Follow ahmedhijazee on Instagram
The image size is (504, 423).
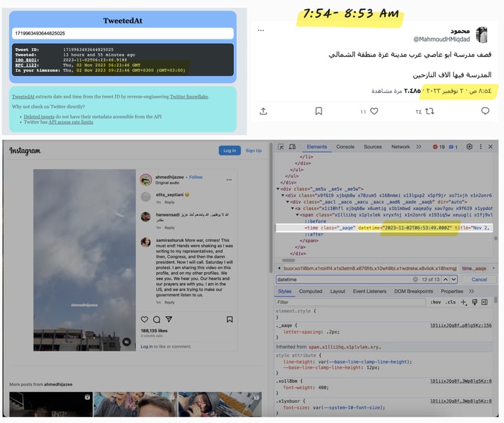[196, 177]
